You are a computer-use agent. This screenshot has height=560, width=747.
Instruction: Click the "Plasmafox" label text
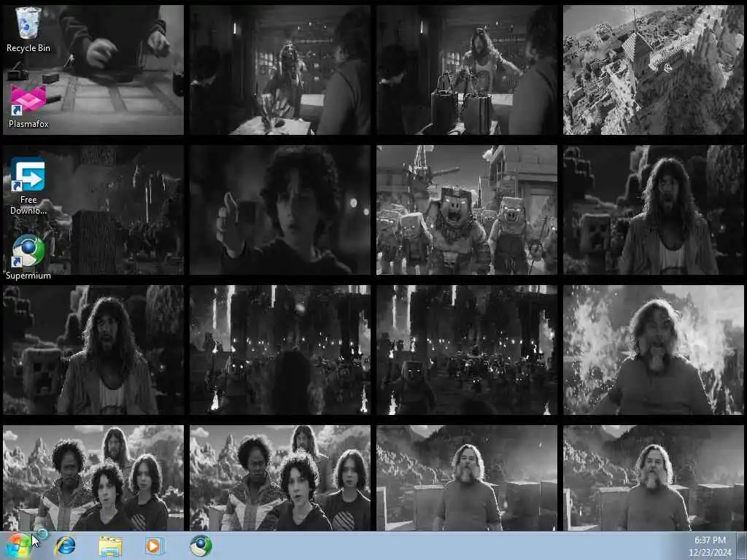point(28,124)
